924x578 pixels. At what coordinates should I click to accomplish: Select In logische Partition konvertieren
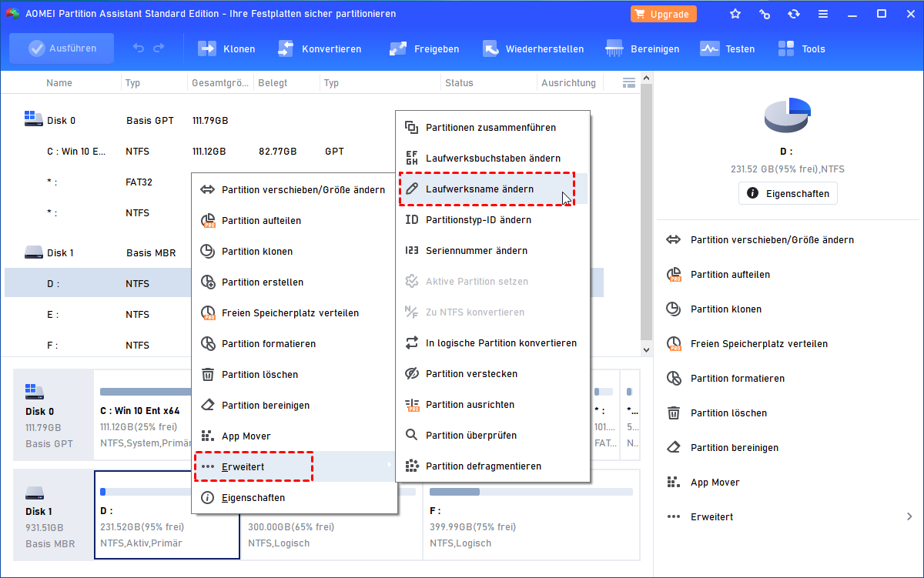[493, 342]
